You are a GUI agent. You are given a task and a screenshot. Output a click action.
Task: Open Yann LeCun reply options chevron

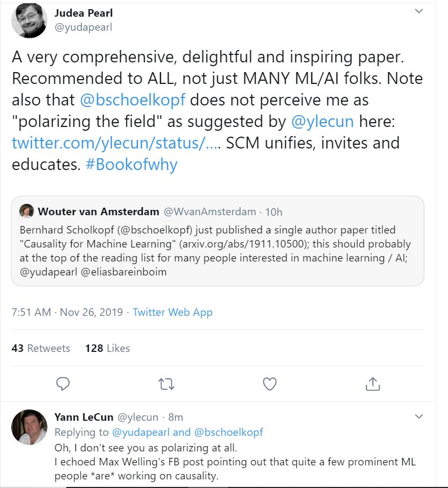click(418, 416)
